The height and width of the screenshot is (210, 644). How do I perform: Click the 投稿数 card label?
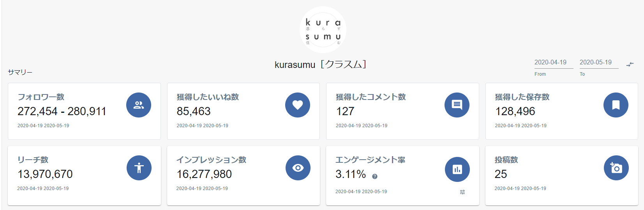click(x=506, y=160)
